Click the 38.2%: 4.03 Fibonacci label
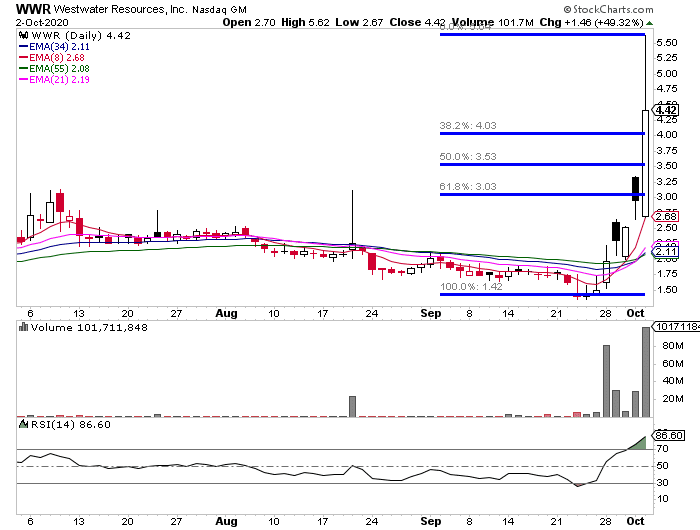 pos(468,125)
